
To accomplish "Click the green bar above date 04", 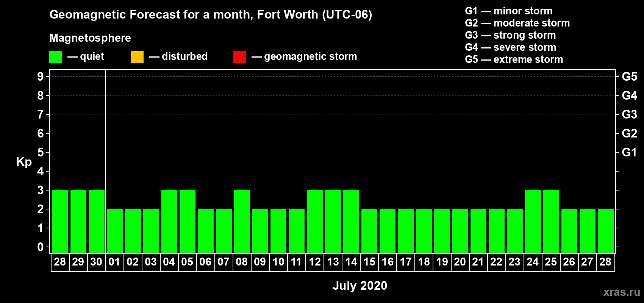I will [169, 221].
